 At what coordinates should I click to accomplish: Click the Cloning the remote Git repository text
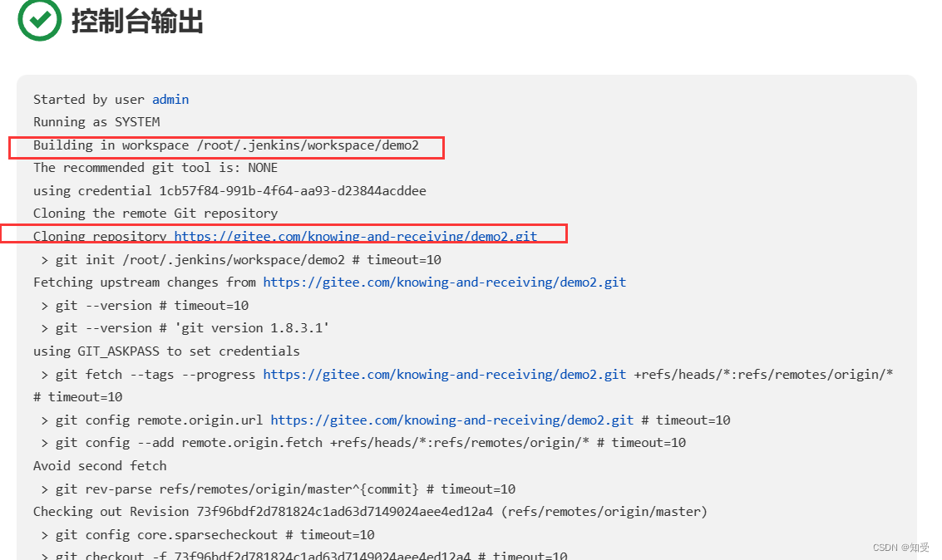155,214
